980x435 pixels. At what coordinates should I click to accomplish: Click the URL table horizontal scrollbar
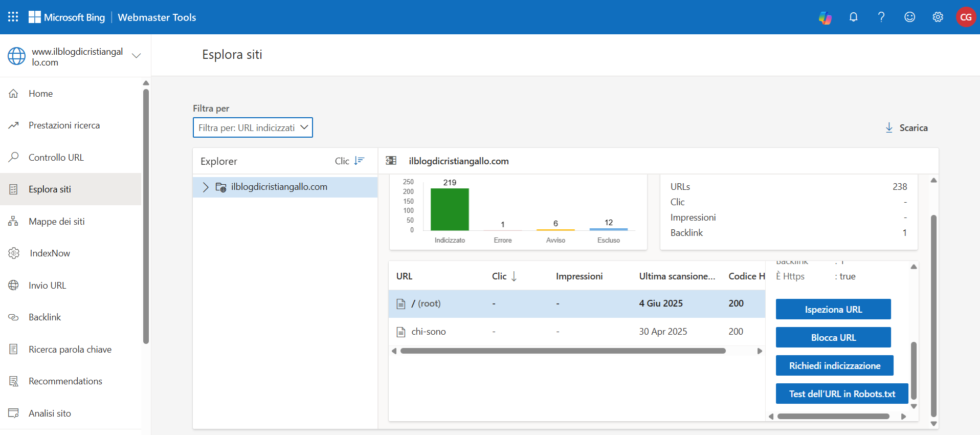tap(563, 351)
